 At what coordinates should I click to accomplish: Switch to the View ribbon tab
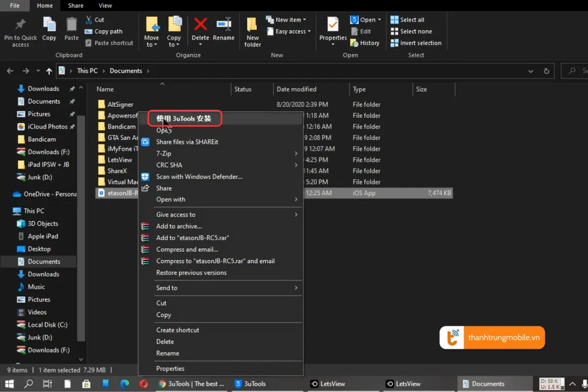point(105,6)
